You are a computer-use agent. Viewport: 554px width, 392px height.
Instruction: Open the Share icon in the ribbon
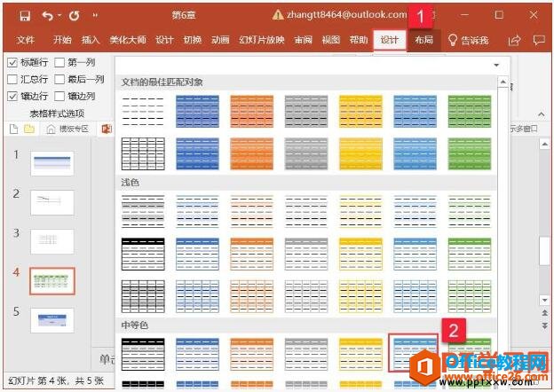click(514, 41)
